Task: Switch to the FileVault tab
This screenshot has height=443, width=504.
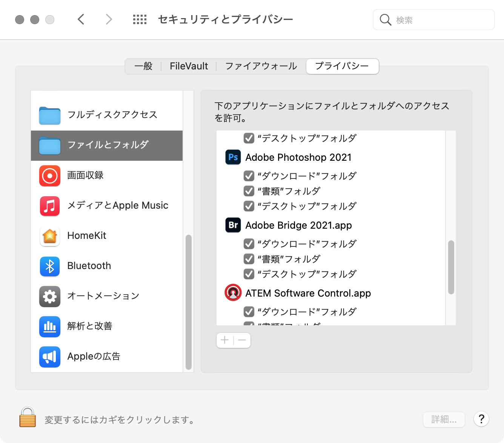Action: tap(189, 66)
